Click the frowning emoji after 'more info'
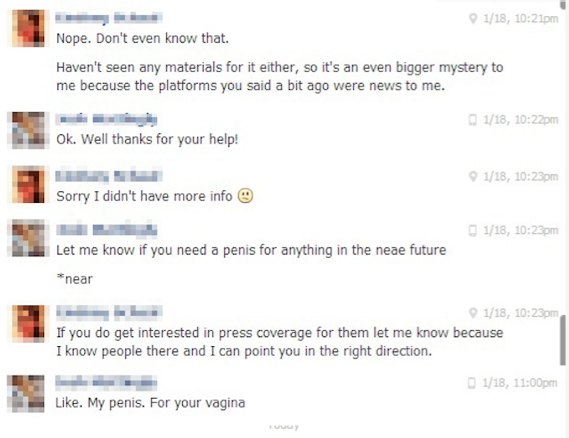 coord(245,196)
